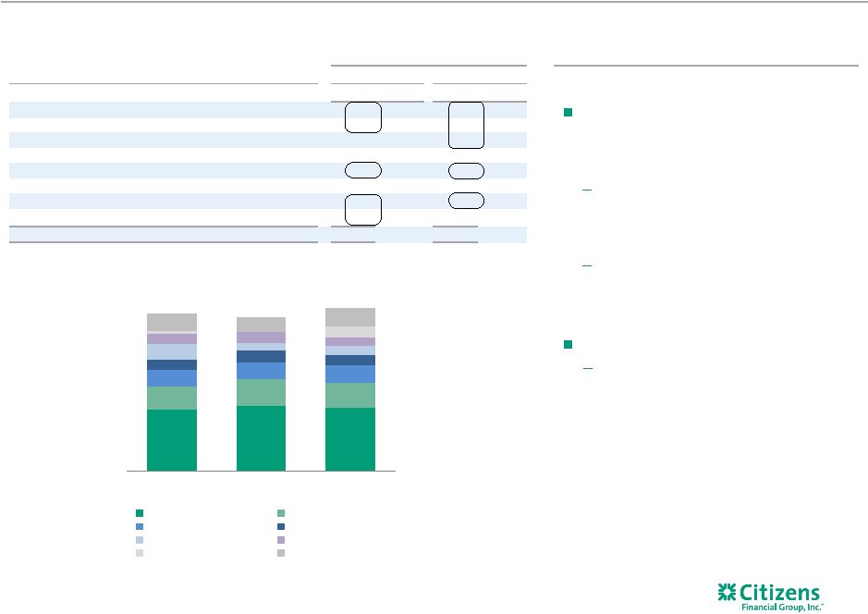Image resolution: width=868 pixels, height=614 pixels.
Task: Select the dark green legend square
Action: (140, 513)
